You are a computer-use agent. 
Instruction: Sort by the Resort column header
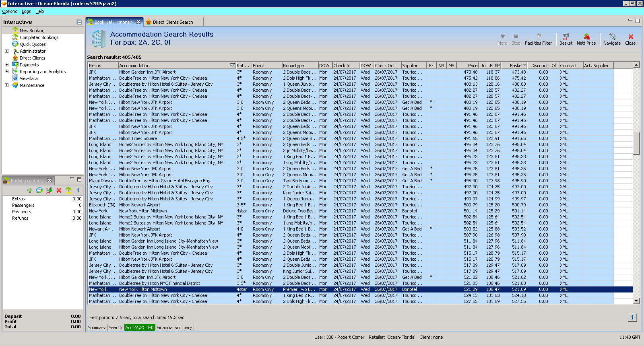click(103, 65)
